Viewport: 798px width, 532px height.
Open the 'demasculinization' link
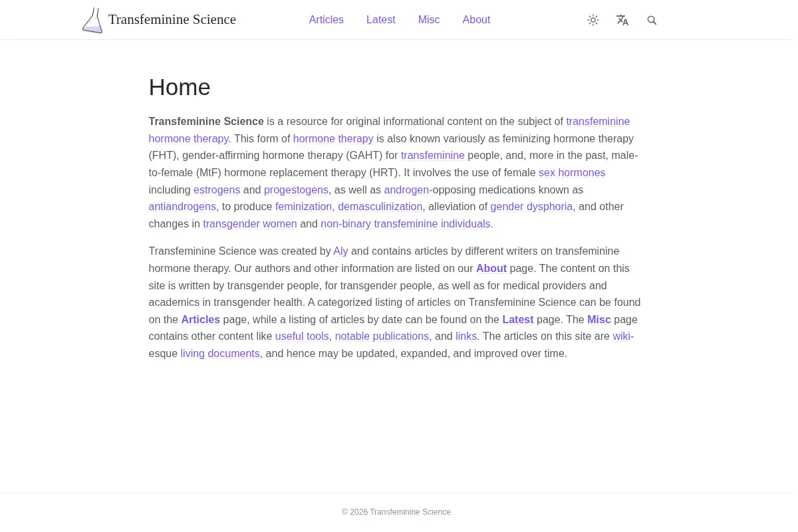(380, 207)
